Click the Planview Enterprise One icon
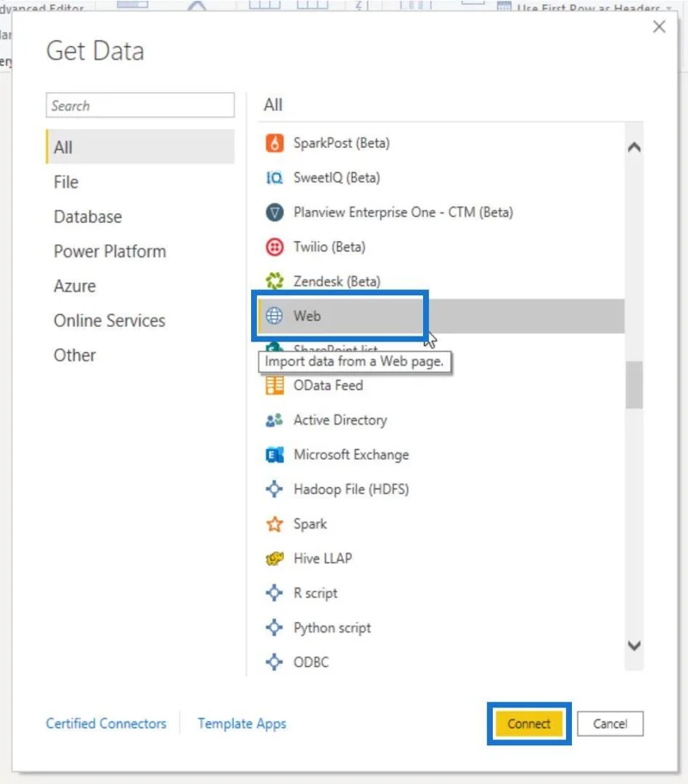This screenshot has height=784, width=688. pos(274,213)
